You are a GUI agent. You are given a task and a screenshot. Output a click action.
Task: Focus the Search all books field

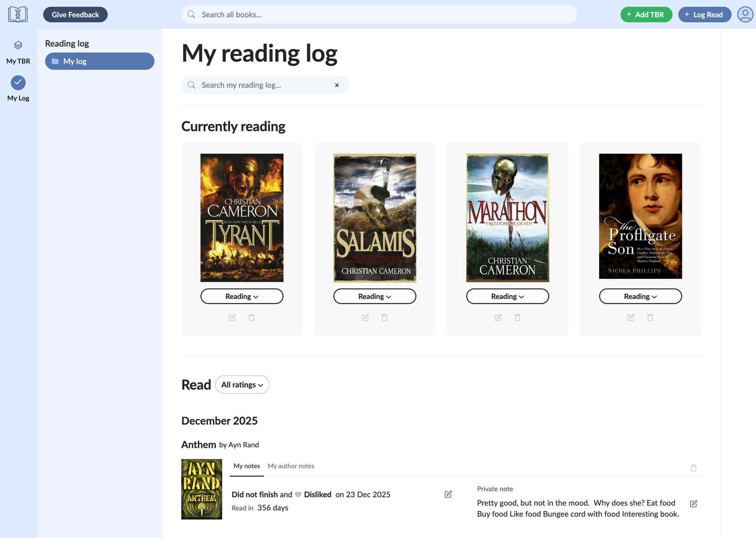click(379, 15)
